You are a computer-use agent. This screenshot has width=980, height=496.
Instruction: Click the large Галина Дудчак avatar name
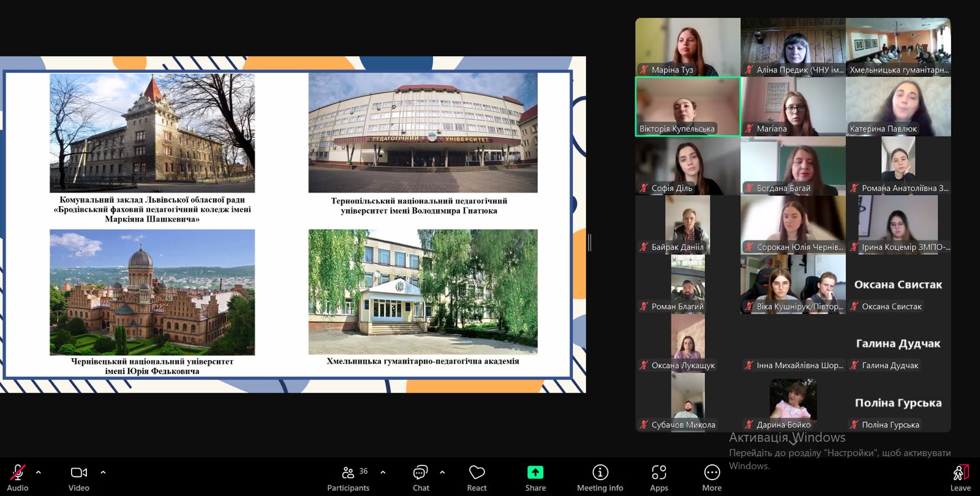(x=899, y=344)
